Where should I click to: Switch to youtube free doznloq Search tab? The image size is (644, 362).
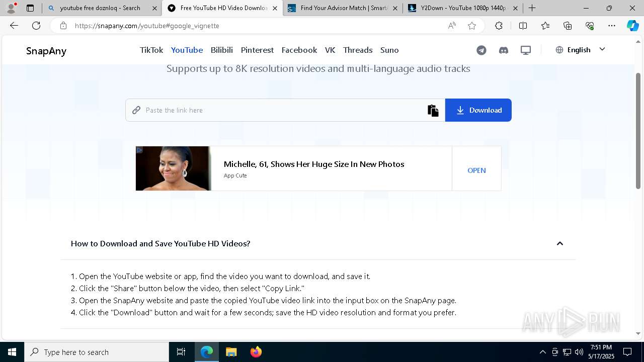click(101, 8)
